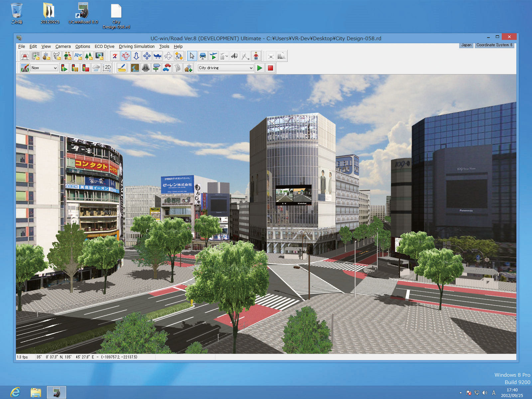Select the 20120925 desktop folder
The height and width of the screenshot is (399, 532).
(x=50, y=14)
